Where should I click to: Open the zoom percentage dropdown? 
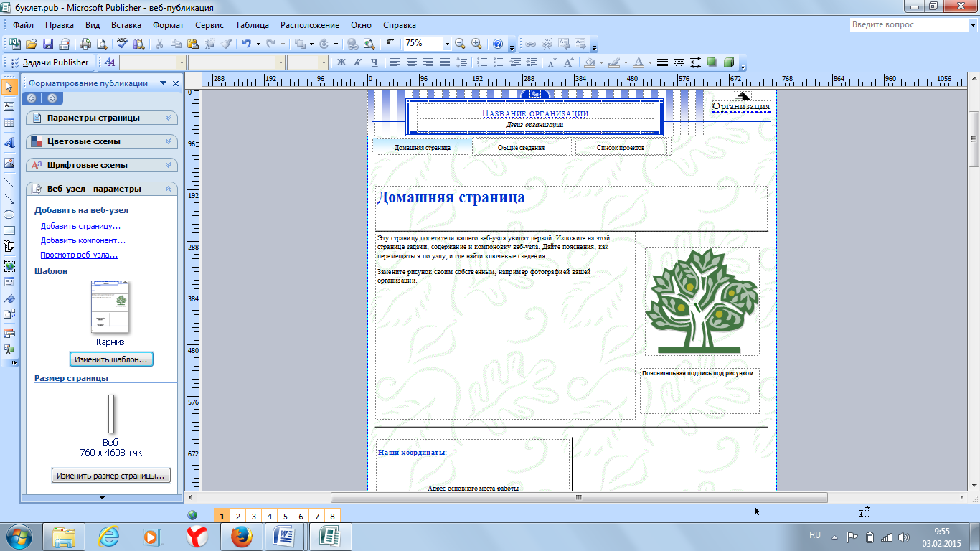pyautogui.click(x=446, y=44)
